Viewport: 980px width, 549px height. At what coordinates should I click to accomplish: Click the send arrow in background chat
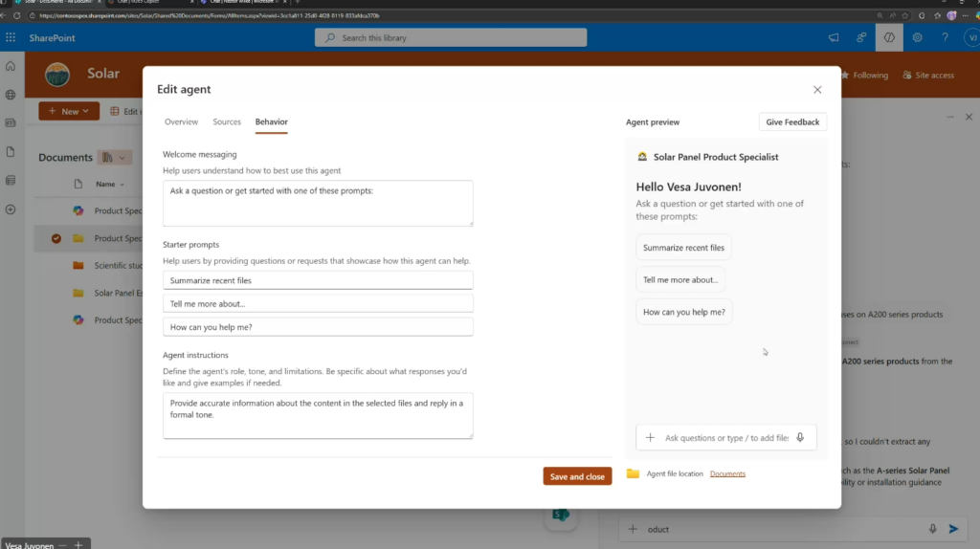(x=954, y=529)
